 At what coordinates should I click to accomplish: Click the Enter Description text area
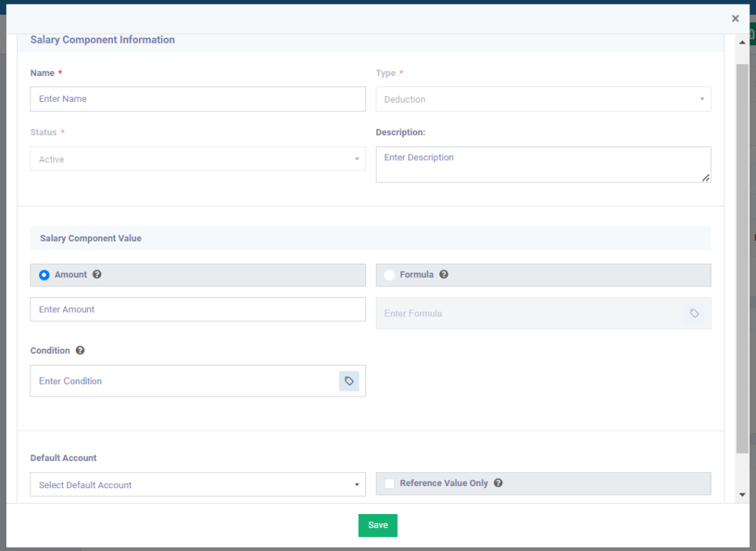tap(543, 164)
